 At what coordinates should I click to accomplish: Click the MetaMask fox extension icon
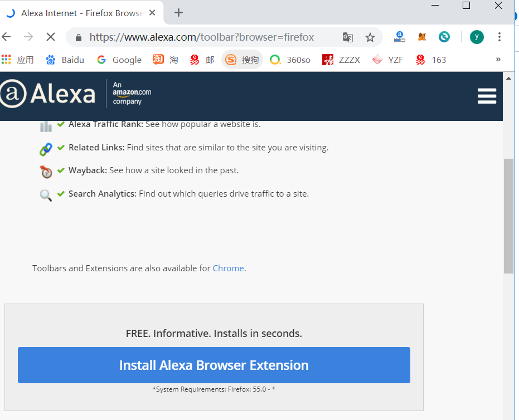tap(423, 37)
